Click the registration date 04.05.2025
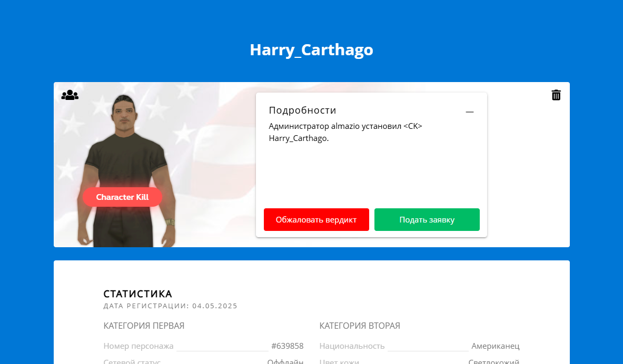The width and height of the screenshot is (623, 364). pos(215,306)
